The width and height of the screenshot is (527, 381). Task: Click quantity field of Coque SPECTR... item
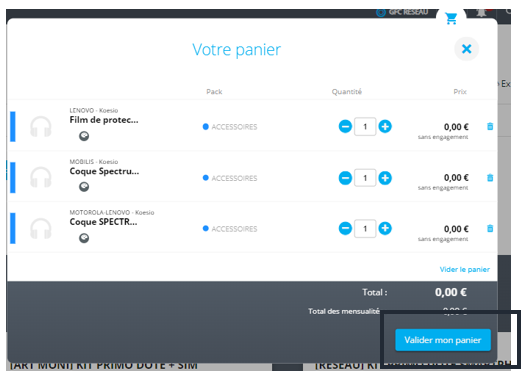tap(365, 228)
